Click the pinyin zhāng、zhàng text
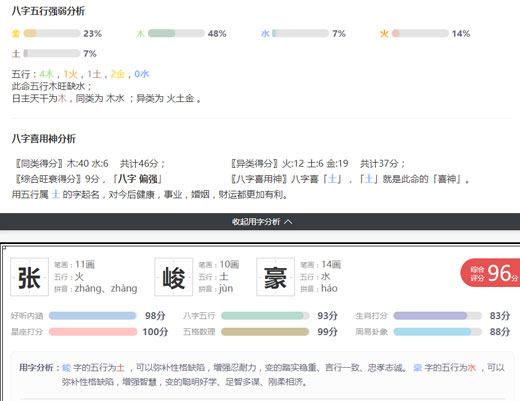 (106, 288)
